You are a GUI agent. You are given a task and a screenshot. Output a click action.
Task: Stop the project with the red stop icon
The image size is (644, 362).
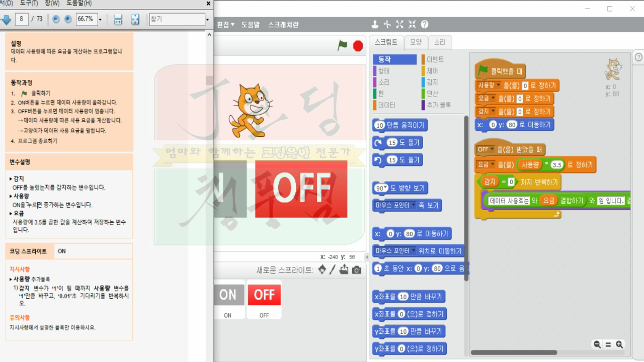(x=358, y=46)
